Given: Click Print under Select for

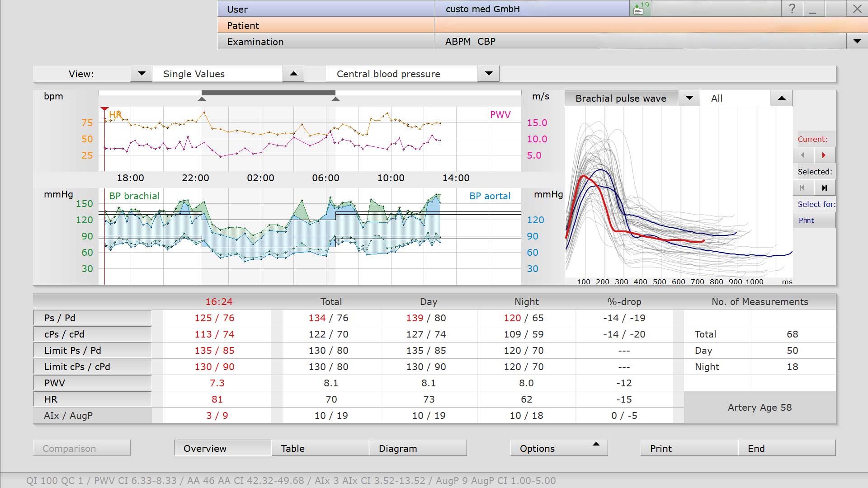Looking at the screenshot, I should pos(814,220).
